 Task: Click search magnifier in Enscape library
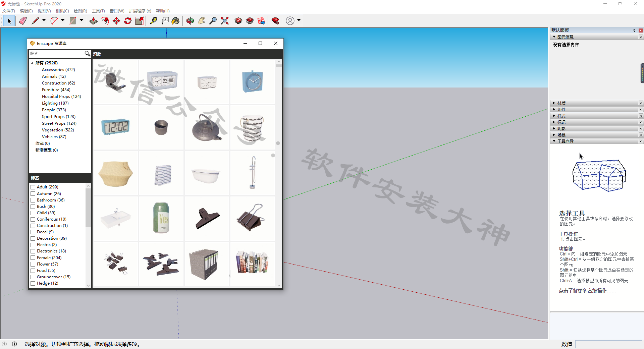[x=87, y=54]
